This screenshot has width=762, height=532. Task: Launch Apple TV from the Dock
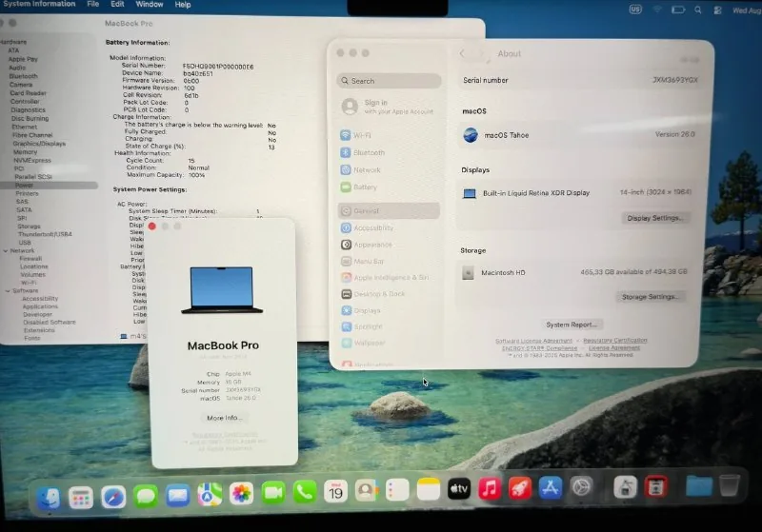point(459,489)
